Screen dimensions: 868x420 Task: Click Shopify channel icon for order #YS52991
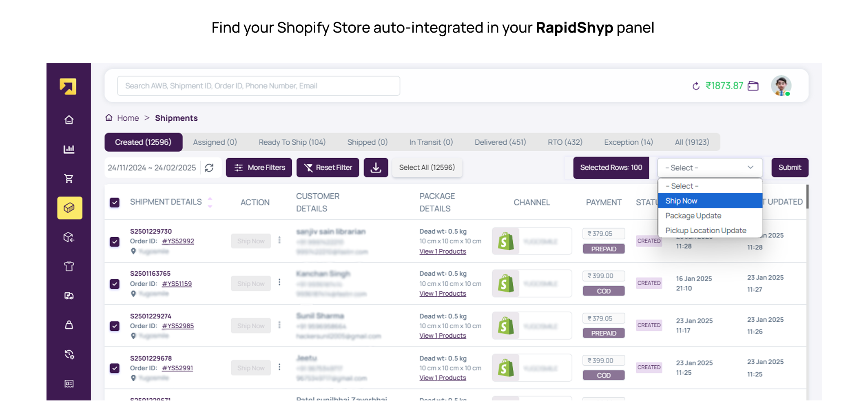(506, 368)
